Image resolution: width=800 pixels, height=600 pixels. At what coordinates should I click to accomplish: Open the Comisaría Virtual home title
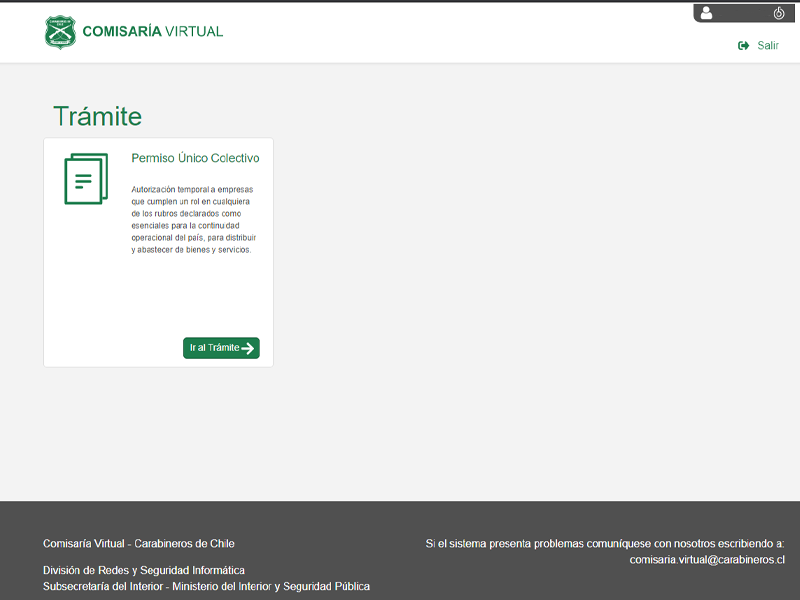click(153, 32)
